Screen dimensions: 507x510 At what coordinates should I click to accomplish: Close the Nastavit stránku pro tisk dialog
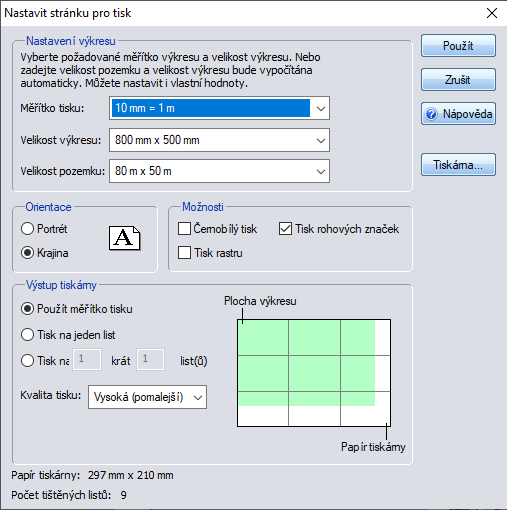click(x=492, y=13)
